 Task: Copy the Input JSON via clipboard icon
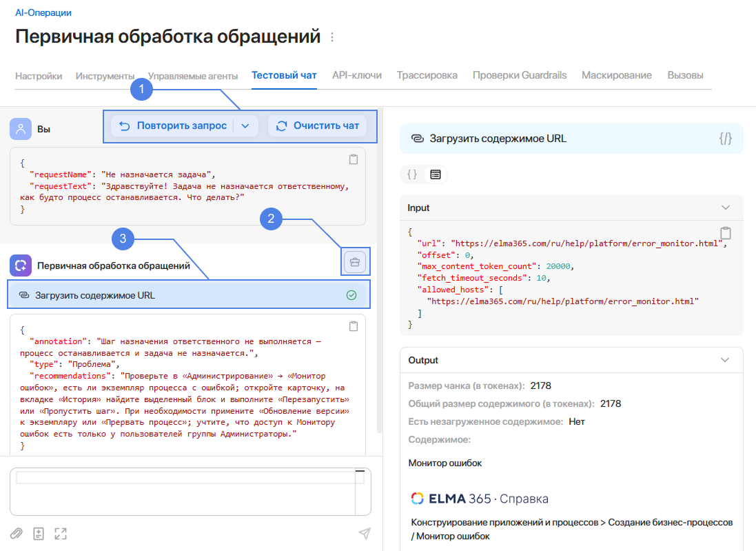tap(726, 233)
